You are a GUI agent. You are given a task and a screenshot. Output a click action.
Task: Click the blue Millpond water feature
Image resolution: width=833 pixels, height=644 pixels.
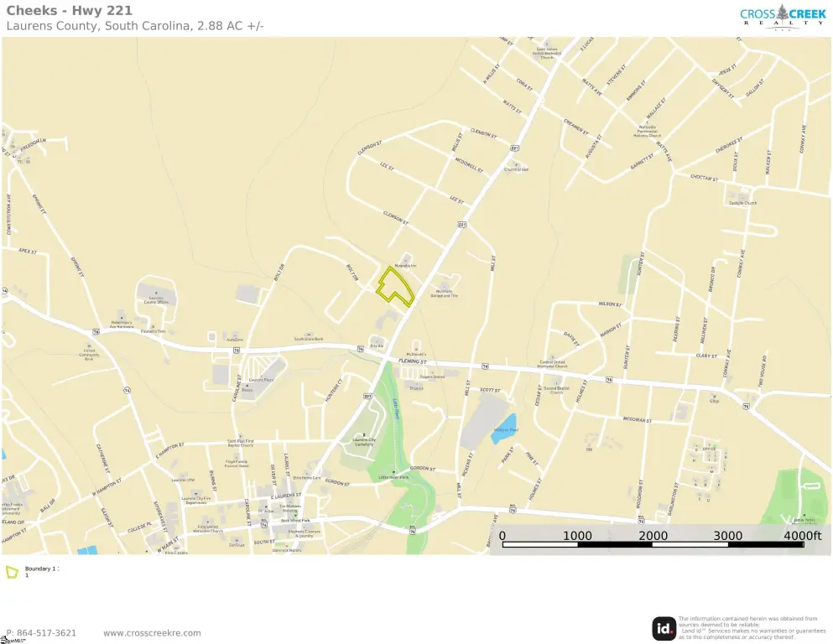pos(503,429)
